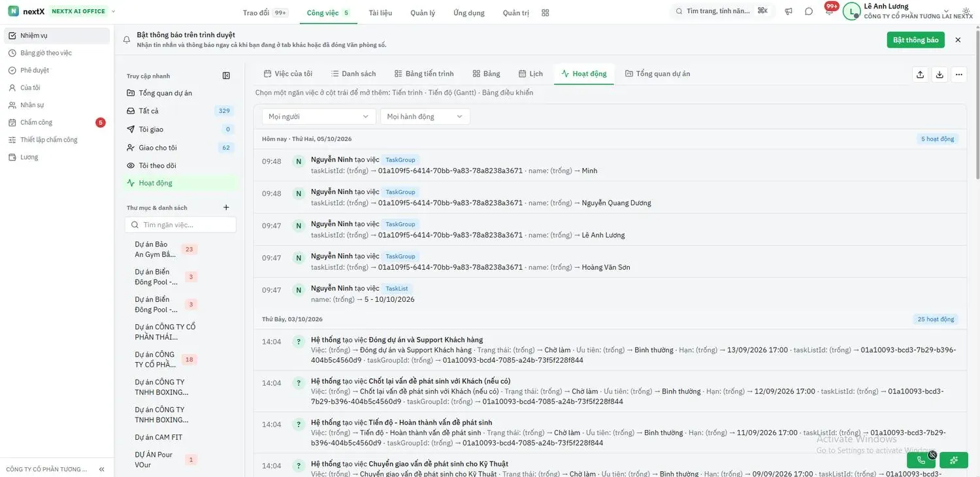Select Tất cả quick access item
980x477 pixels.
click(x=180, y=111)
